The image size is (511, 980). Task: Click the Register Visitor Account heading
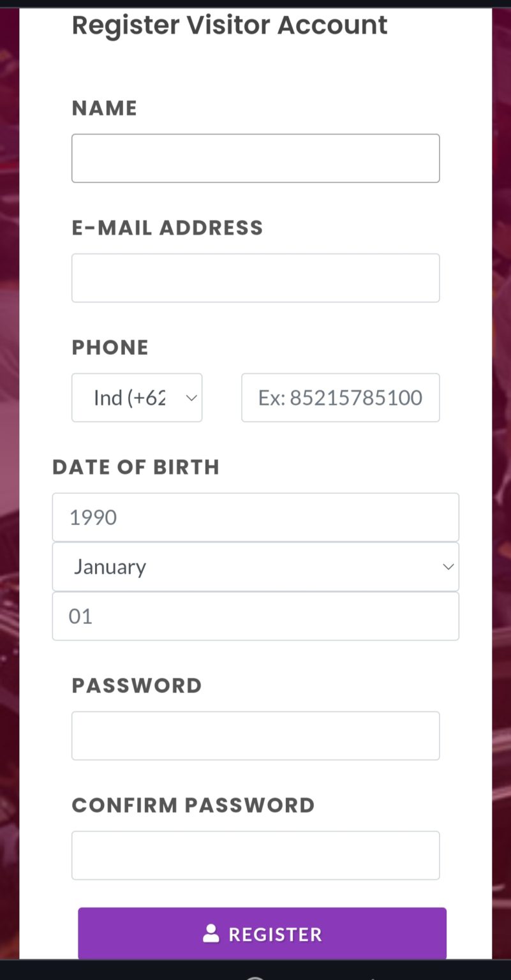click(230, 26)
